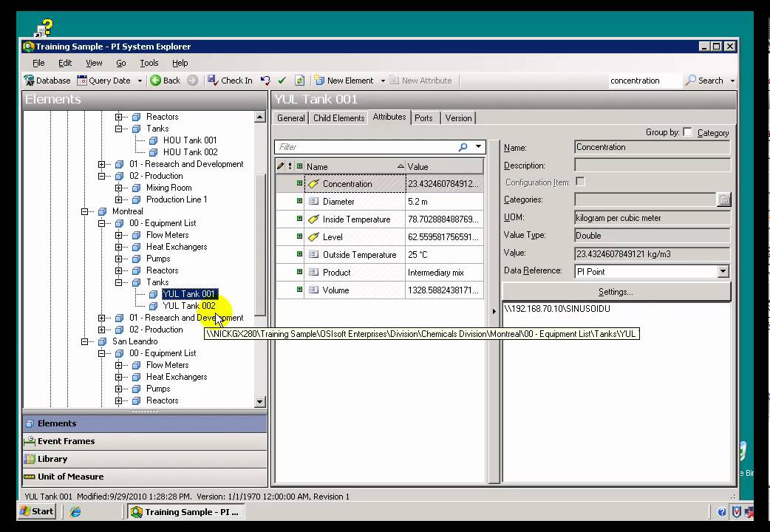Viewport: 770px width, 532px height.
Task: Toggle the green indicator on Outside Temperature row
Action: pos(299,254)
